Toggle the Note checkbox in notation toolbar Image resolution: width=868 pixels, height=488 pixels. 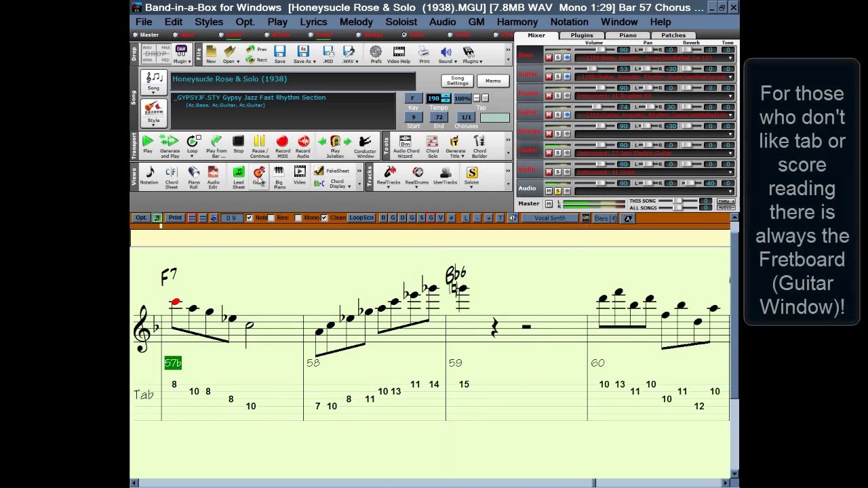(x=249, y=218)
